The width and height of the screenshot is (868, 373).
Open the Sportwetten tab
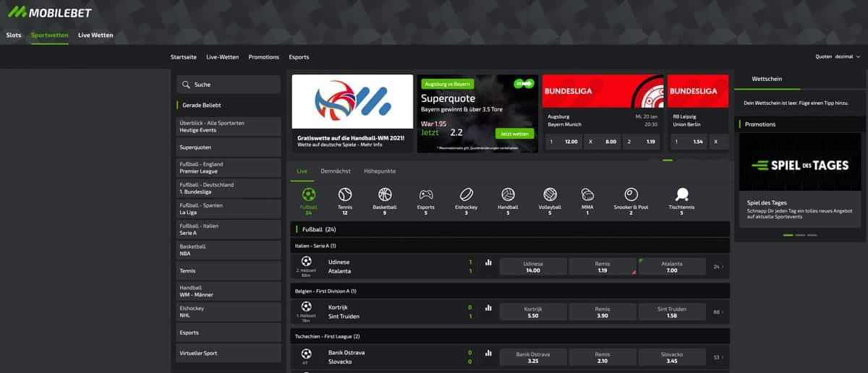point(50,35)
